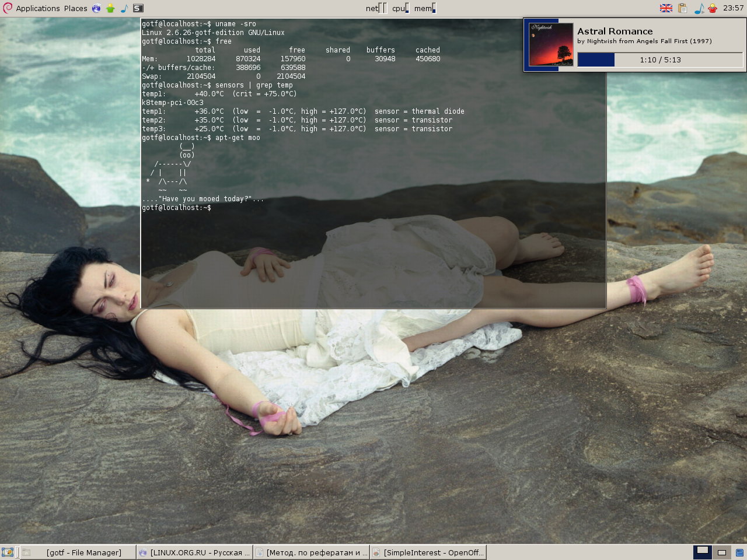Click the cpu load monitor applet
The height and width of the screenshot is (560, 747).
(x=400, y=8)
